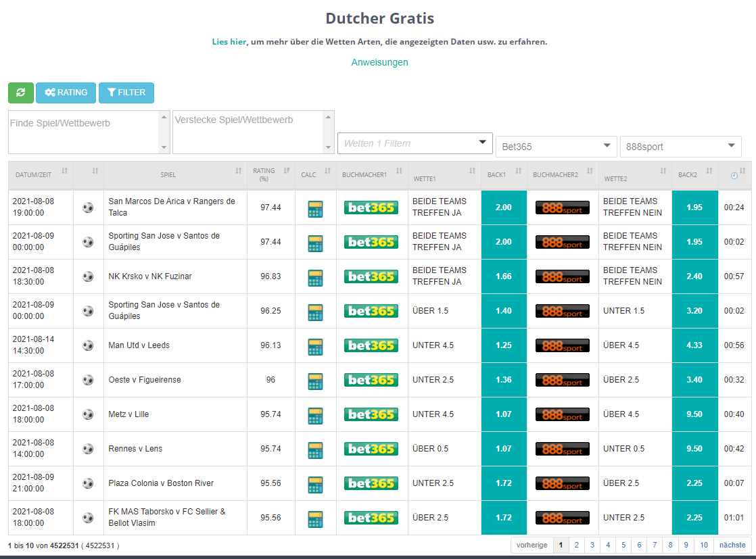Open calculator for Metz v Lille
Viewport: 756px width, 559px height.
(315, 416)
